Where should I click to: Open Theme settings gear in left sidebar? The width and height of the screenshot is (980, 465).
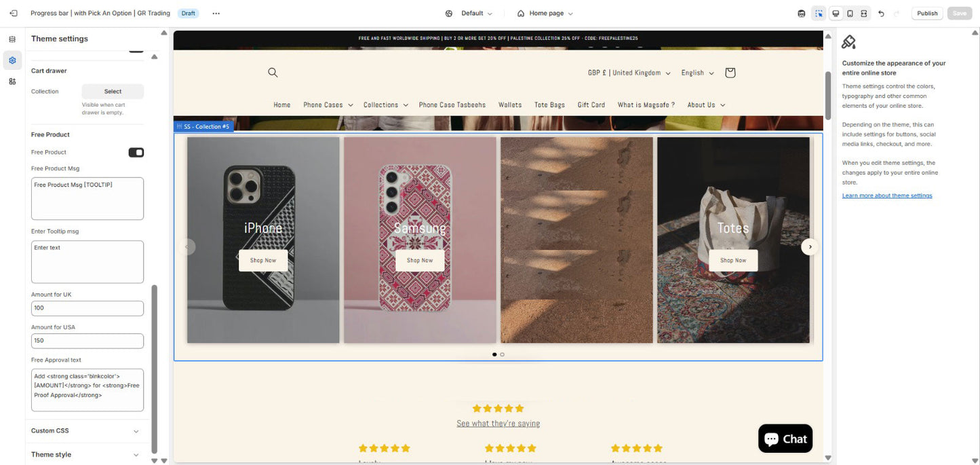[x=12, y=60]
